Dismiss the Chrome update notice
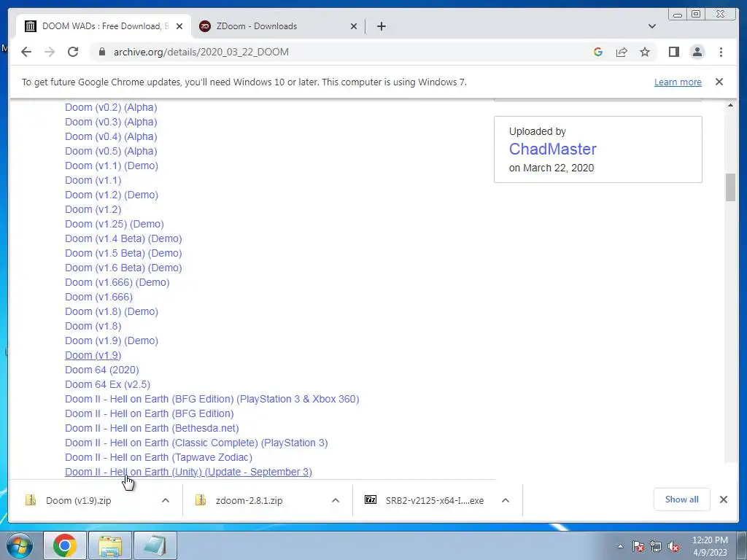The height and width of the screenshot is (560, 747). point(719,82)
